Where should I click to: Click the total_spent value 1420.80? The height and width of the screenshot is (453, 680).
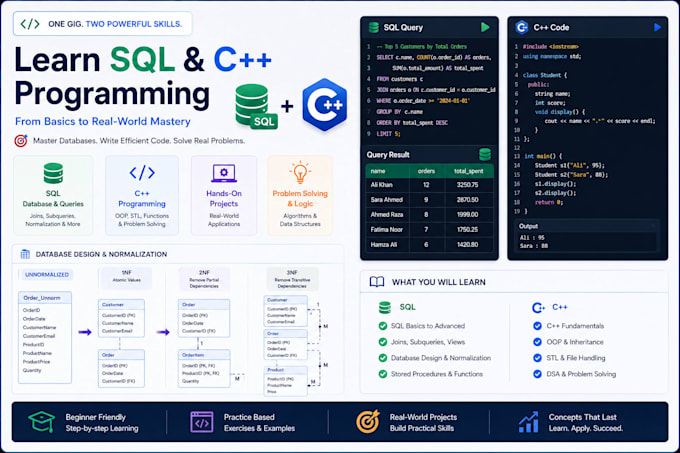click(468, 244)
